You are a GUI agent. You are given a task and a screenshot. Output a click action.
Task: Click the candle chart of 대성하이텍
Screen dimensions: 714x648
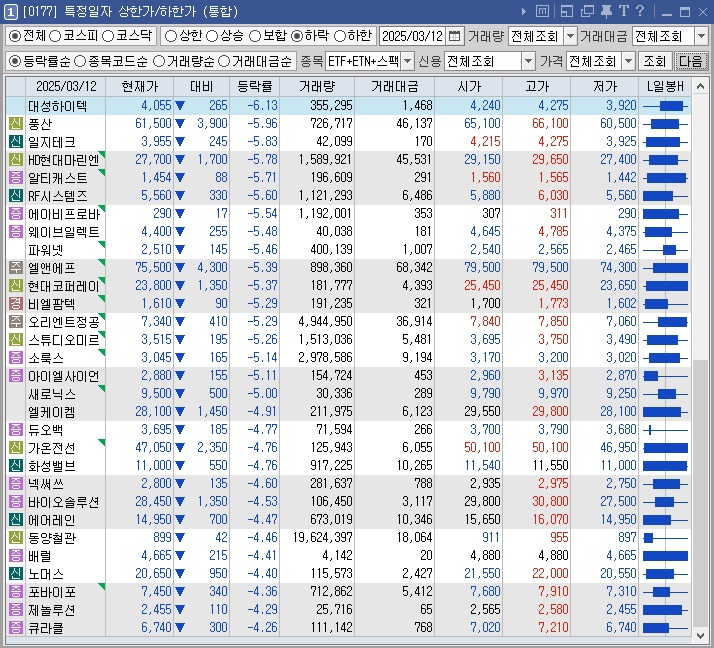pyautogui.click(x=665, y=106)
